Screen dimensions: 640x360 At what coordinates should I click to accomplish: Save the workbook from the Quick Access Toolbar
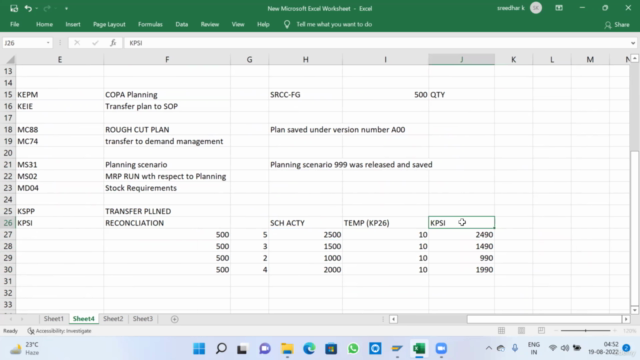click(14, 8)
